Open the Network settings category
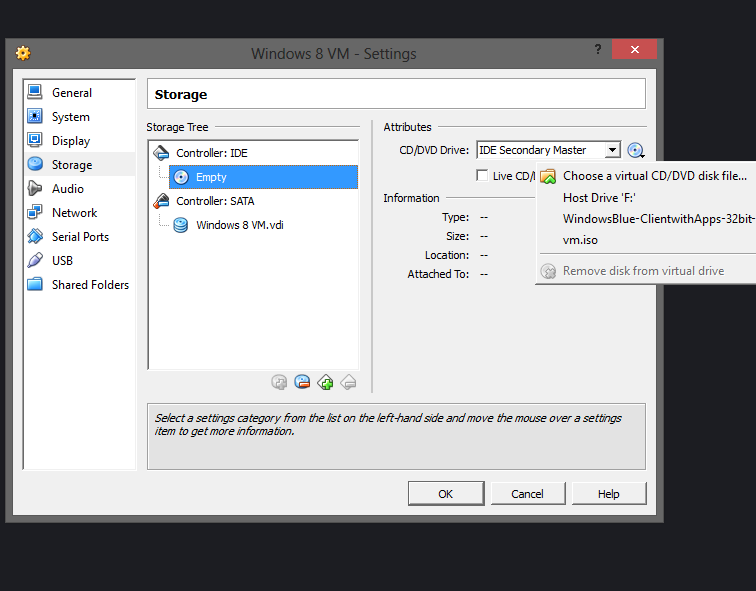This screenshot has height=591, width=756. pyautogui.click(x=80, y=213)
